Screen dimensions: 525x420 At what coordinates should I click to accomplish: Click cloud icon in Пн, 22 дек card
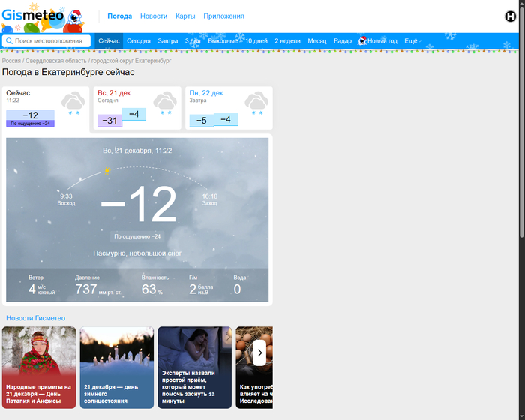256,102
